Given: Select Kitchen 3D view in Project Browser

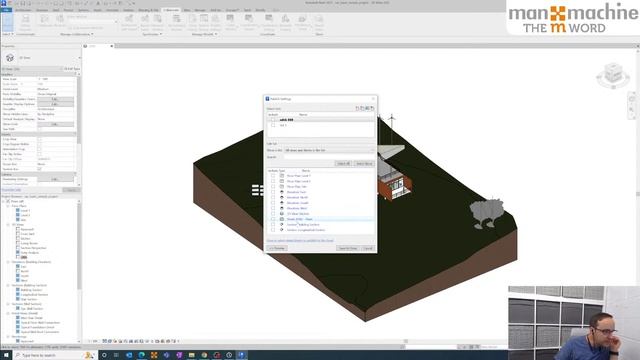Looking at the screenshot, I should tap(25, 239).
